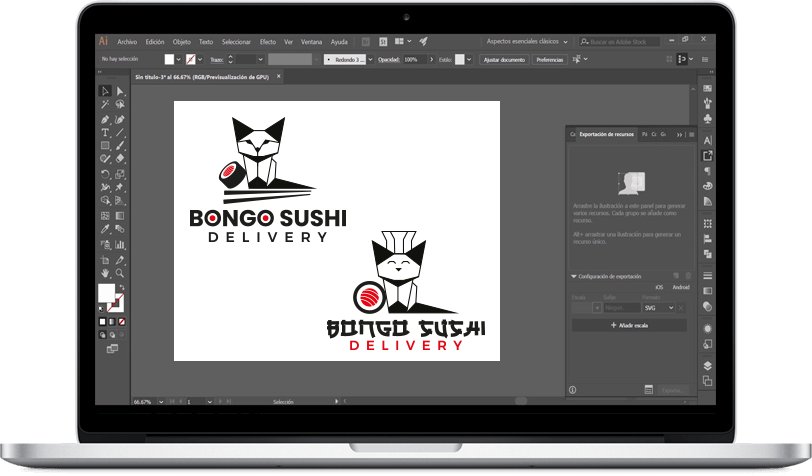Image resolution: width=812 pixels, height=476 pixels.
Task: Activate the Type tool
Action: tap(105, 133)
